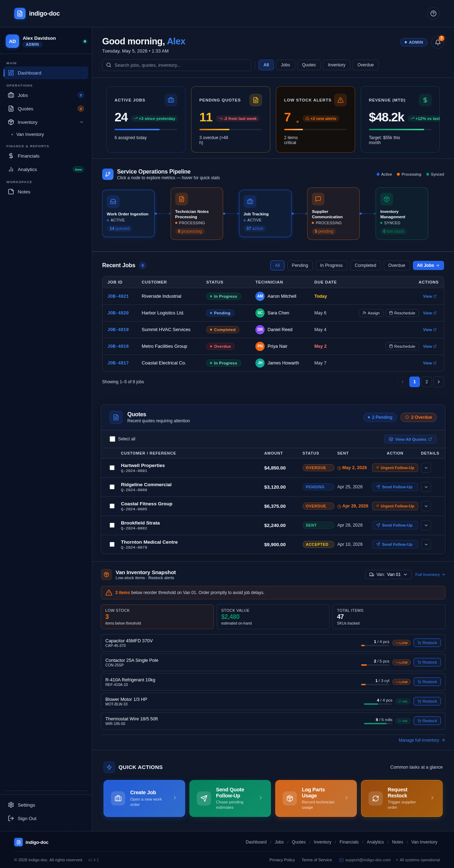Select the Supplier Communication pipeline node
The image size is (454, 868).
coord(333,214)
